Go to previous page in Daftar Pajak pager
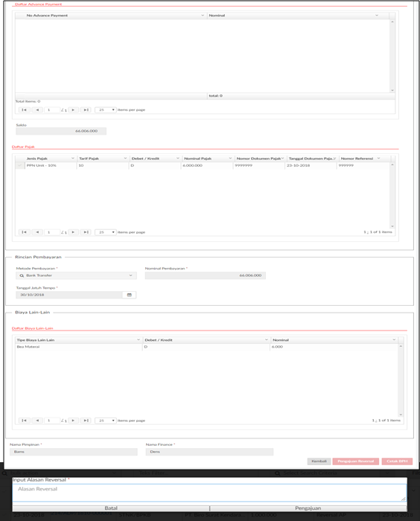Viewport: 420px width, 521px height. pyautogui.click(x=37, y=232)
